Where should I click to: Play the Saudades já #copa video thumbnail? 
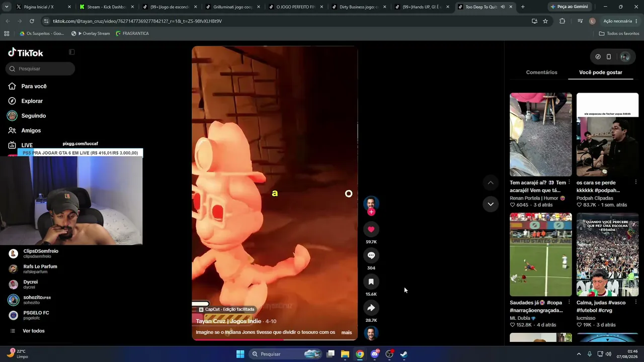tap(540, 254)
